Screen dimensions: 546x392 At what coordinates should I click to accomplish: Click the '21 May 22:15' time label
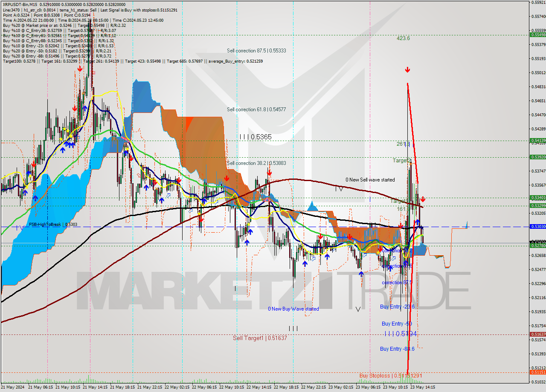click(150, 387)
